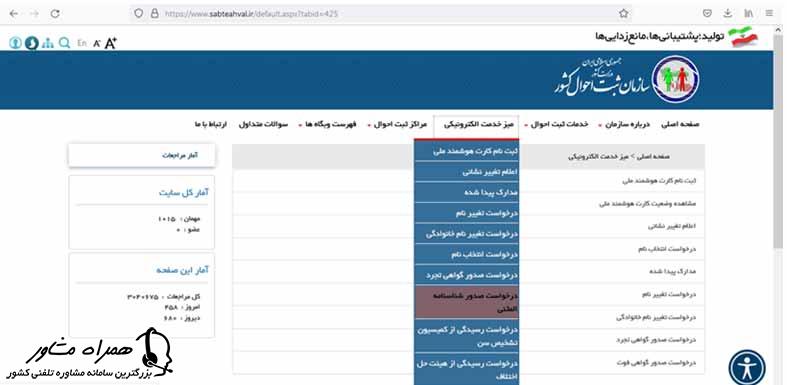787x385 pixels.
Task: Select اعلام تغییر نشانی in blue dropdown
Action: [467, 172]
